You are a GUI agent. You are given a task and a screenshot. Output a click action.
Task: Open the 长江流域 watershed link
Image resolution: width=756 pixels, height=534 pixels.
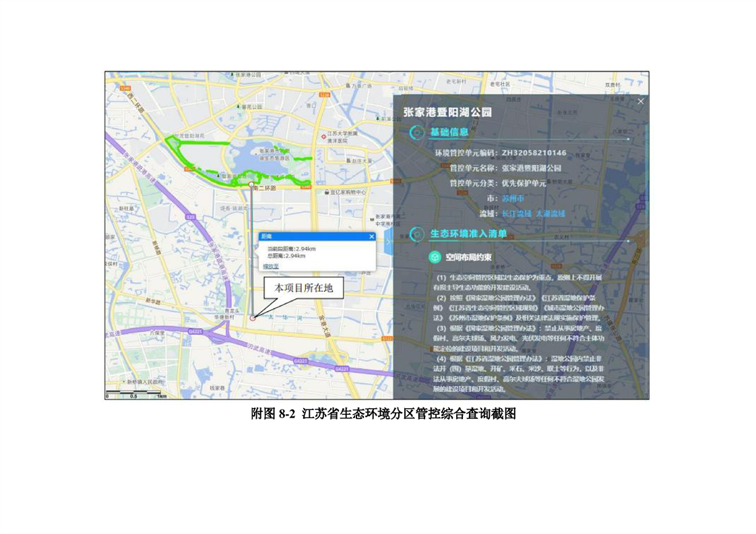pyautogui.click(x=516, y=213)
